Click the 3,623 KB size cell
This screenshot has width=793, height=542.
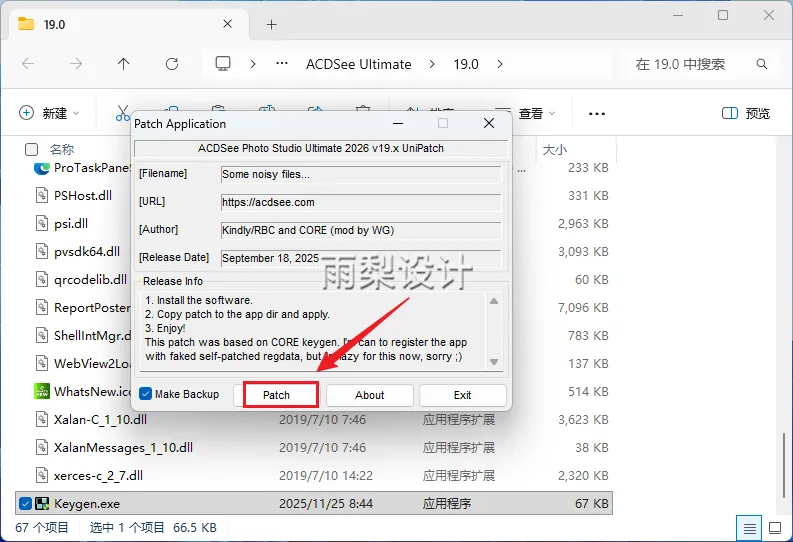(583, 420)
